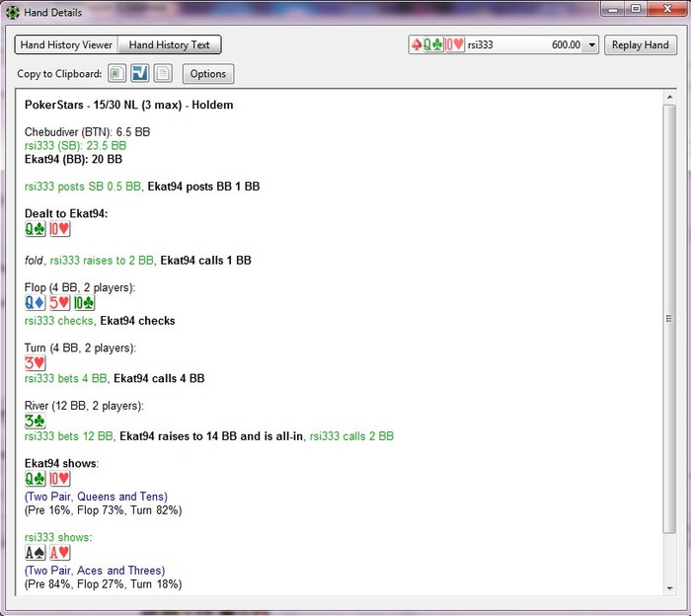Copy hand to clipboard with first green icon
This screenshot has height=616, width=691.
[116, 74]
